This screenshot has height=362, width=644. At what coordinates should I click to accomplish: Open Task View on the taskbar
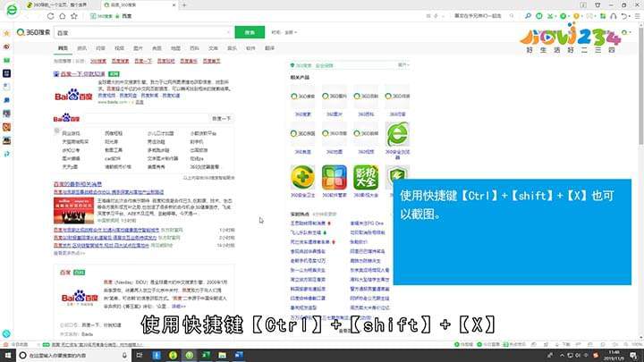click(140, 355)
